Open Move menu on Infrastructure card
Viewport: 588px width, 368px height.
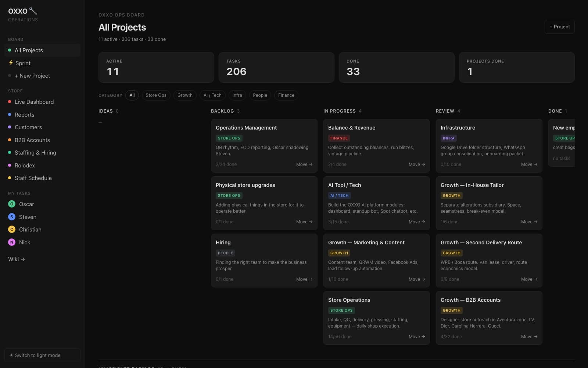pyautogui.click(x=529, y=164)
